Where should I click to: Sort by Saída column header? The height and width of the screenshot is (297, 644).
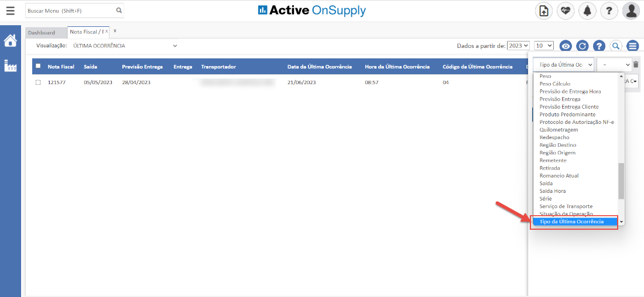pos(90,67)
